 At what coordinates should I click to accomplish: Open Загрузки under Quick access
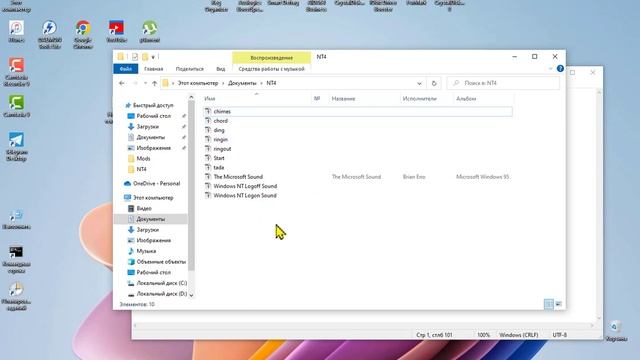pos(147,127)
